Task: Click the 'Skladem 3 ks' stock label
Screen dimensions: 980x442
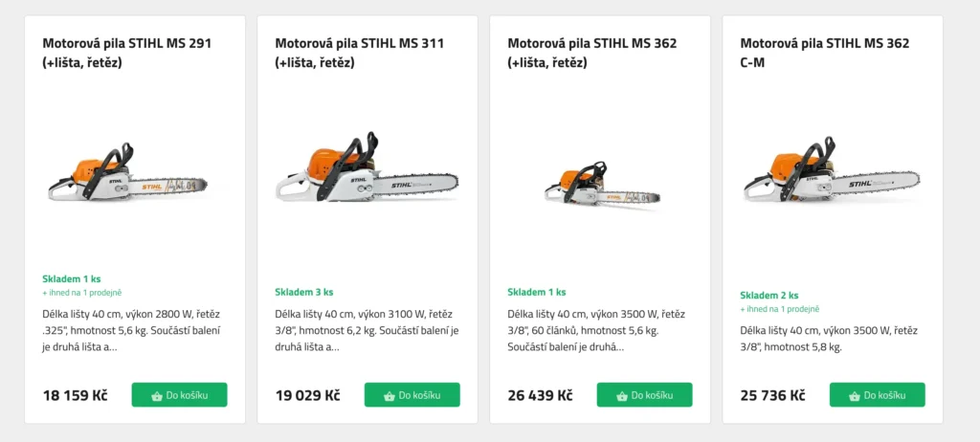Action: tap(304, 292)
